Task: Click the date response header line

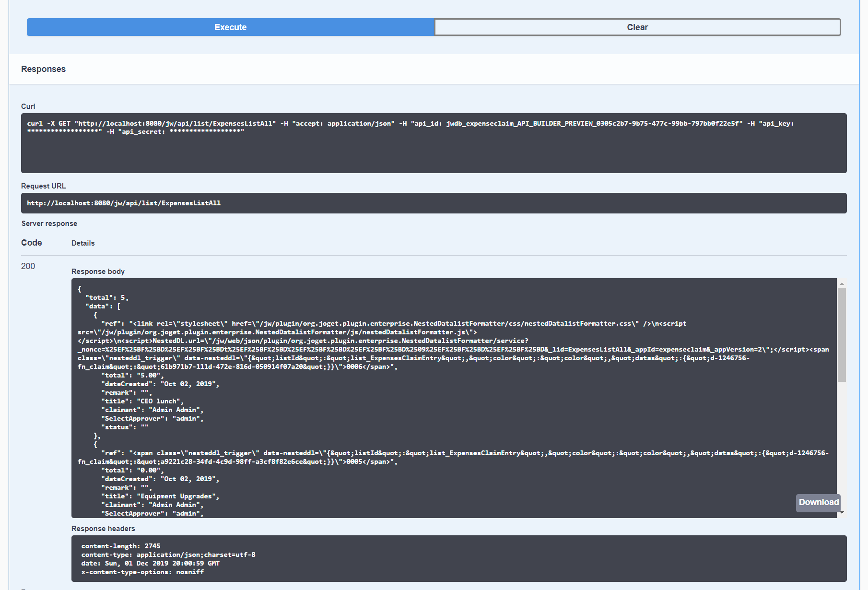Action: 150,564
